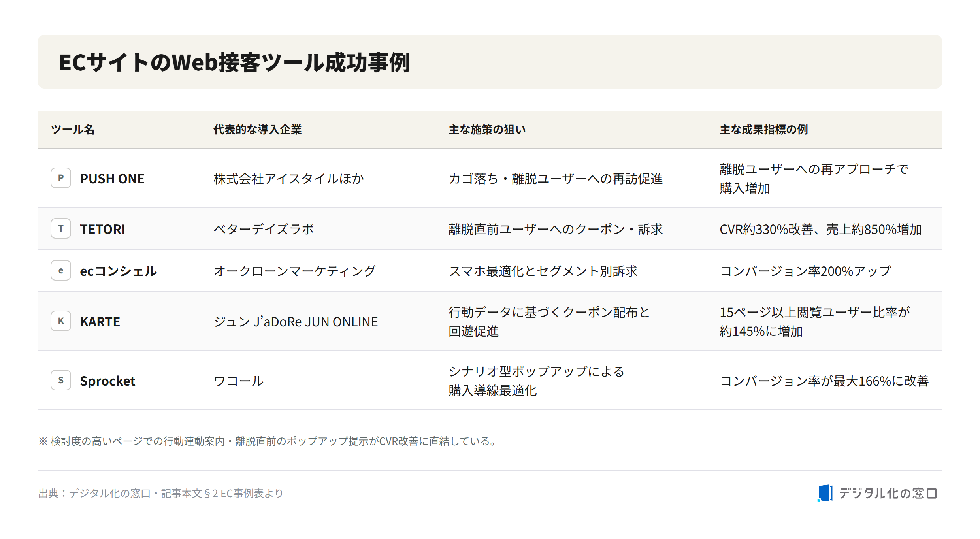Click the e badge icon beside ecコンシェル
The width and height of the screenshot is (980, 539).
tap(61, 270)
